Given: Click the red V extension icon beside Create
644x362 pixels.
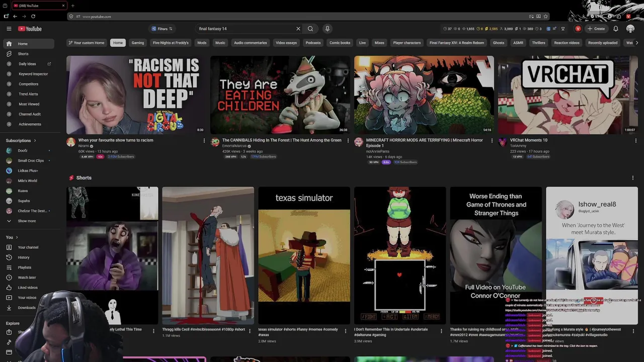Looking at the screenshot, I should tap(578, 29).
